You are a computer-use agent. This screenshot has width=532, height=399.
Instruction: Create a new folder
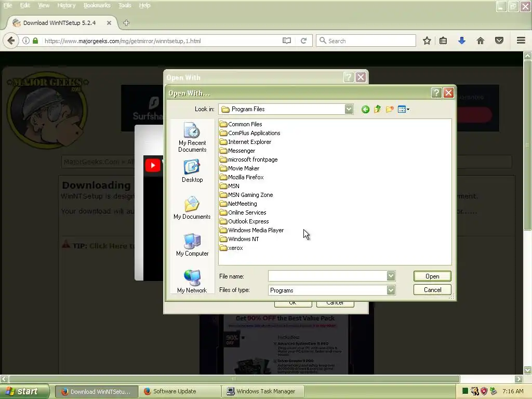[x=390, y=109]
